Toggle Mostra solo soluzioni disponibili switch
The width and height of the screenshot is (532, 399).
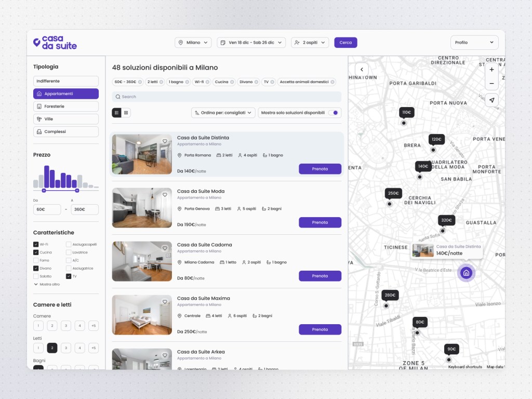click(x=334, y=113)
